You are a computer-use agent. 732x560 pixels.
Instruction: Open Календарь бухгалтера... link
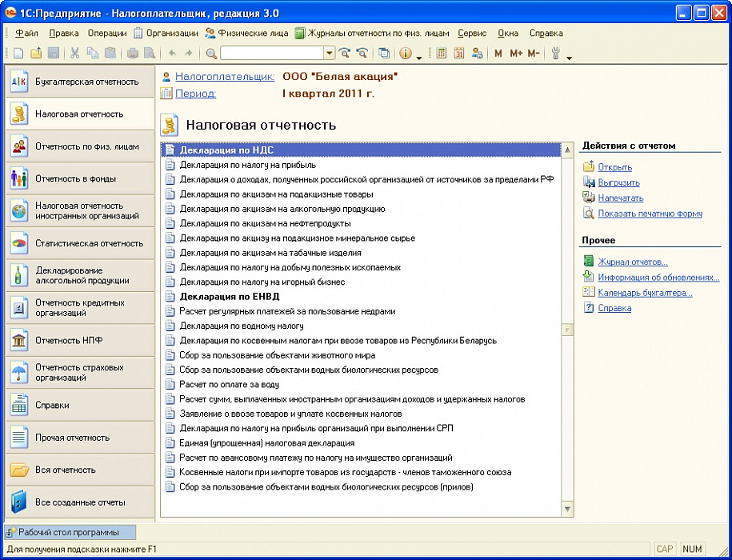tap(645, 293)
